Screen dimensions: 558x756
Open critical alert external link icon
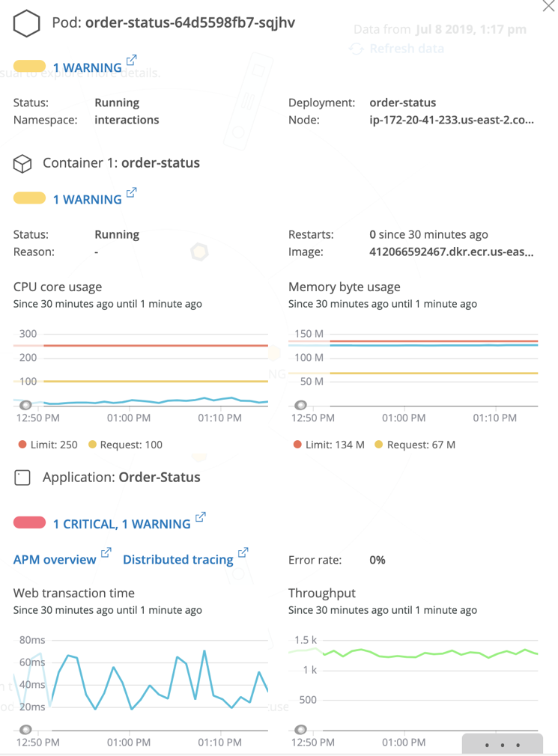[x=200, y=517]
